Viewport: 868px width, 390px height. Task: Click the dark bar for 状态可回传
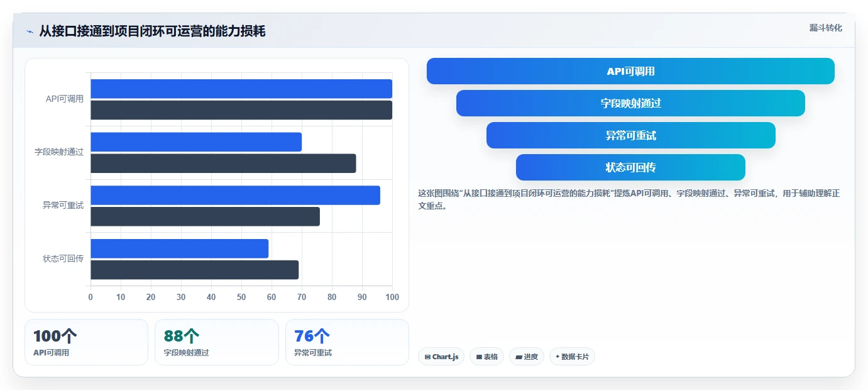click(194, 270)
